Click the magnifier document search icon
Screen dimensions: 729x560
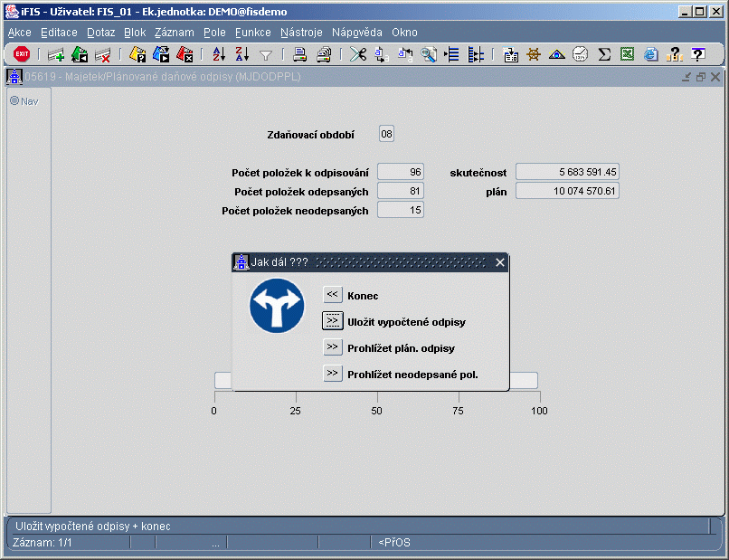[x=428, y=55]
